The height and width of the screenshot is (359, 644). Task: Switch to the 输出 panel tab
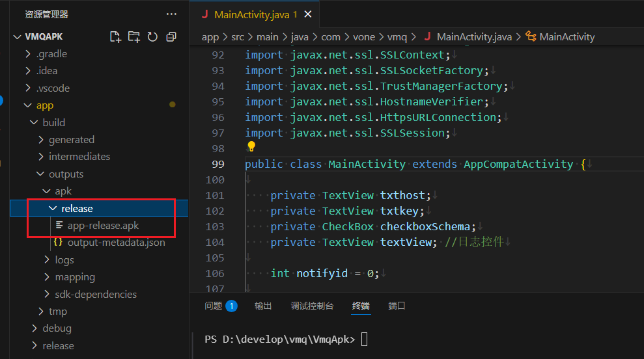point(263,306)
